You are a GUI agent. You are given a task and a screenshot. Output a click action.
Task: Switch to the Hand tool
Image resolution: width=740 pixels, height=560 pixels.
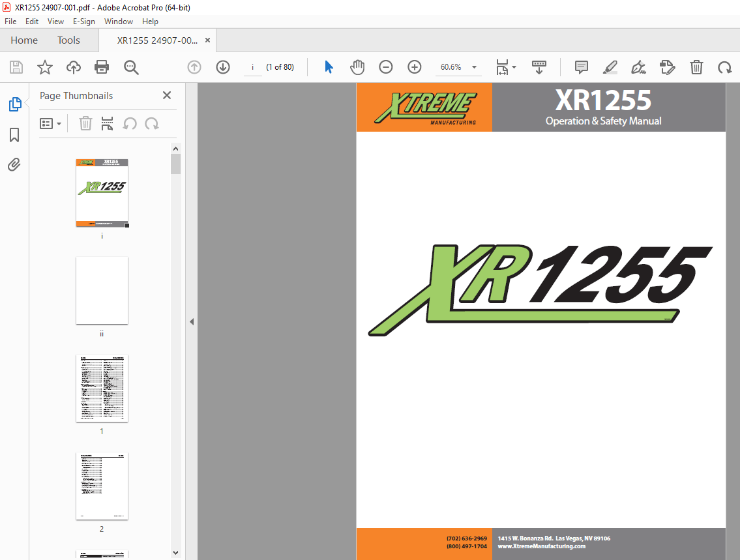point(357,67)
